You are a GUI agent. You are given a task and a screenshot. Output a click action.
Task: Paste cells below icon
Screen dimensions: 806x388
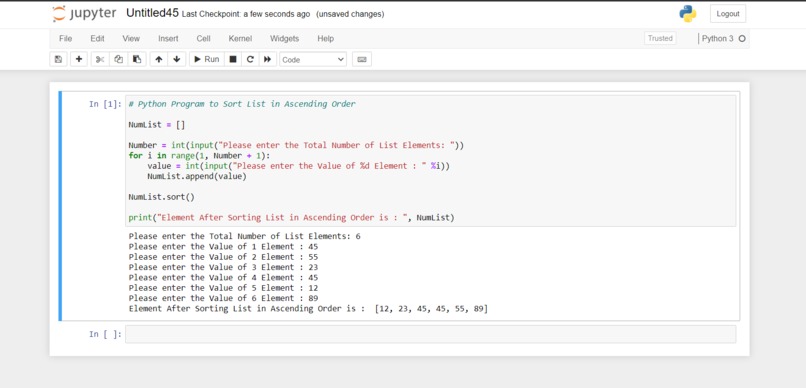point(137,59)
